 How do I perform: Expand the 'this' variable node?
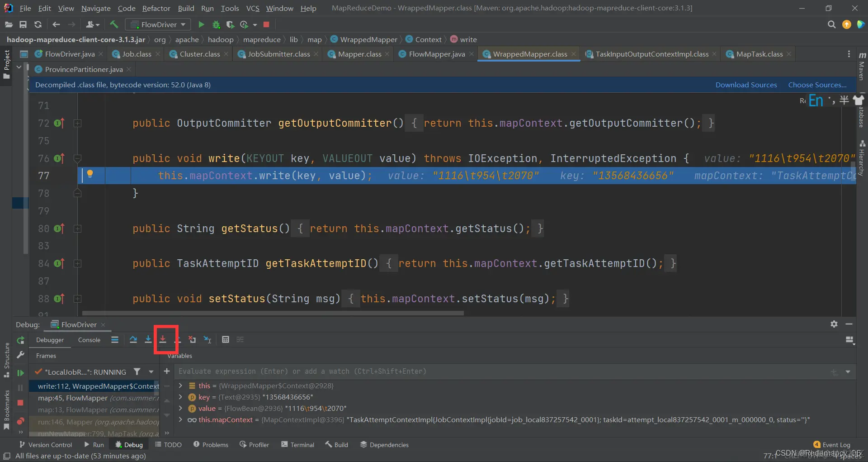click(180, 386)
